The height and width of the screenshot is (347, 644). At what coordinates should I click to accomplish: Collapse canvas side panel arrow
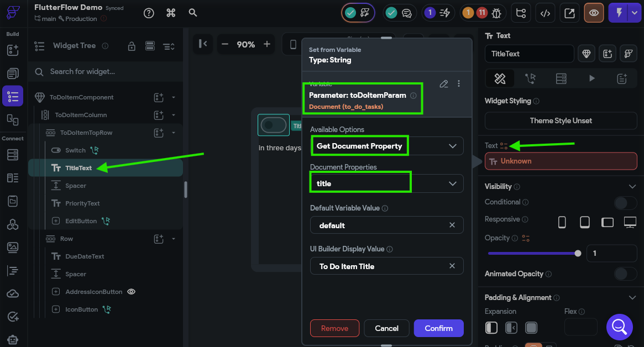point(203,44)
